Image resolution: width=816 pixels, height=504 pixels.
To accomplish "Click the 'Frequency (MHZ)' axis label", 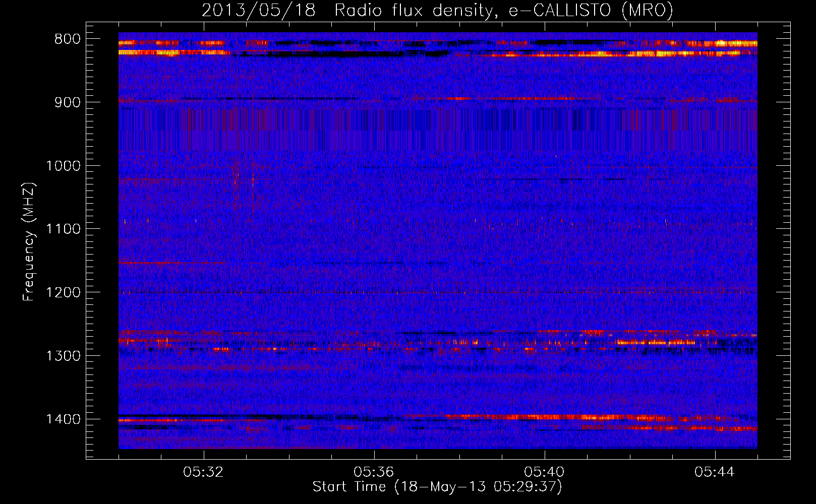I will point(29,242).
